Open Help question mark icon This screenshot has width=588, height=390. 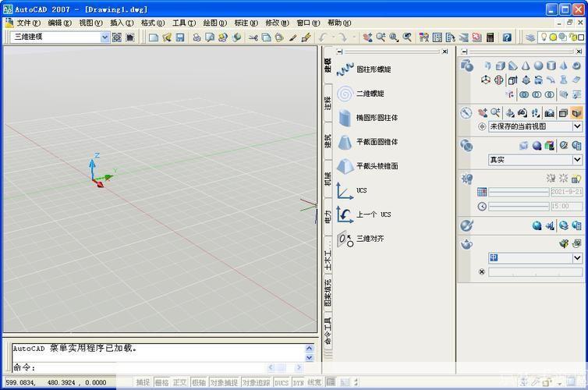coord(507,37)
